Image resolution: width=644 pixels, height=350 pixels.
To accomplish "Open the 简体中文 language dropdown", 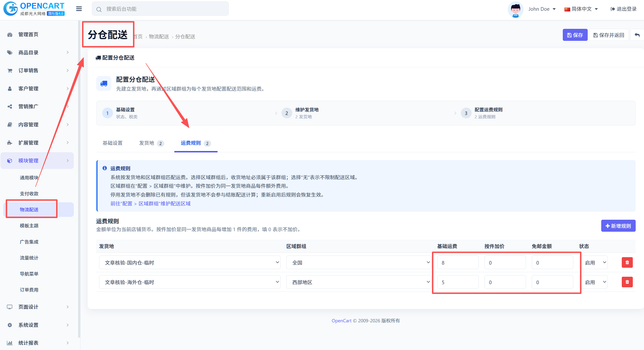I will coord(581,9).
